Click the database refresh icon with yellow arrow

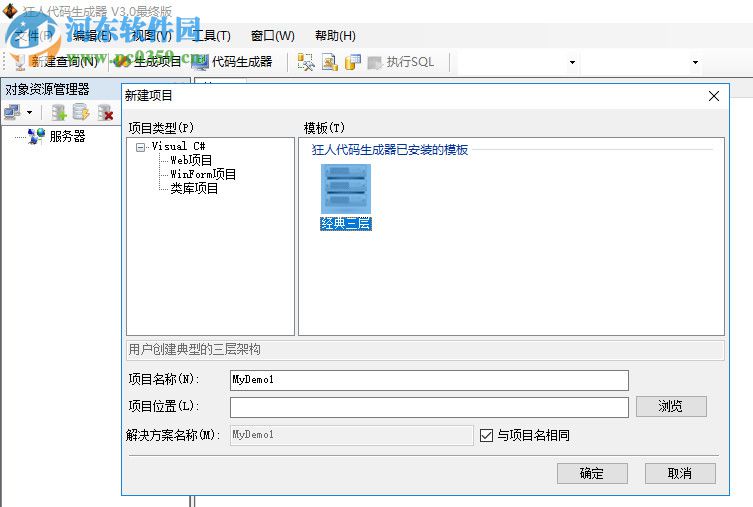click(x=81, y=112)
